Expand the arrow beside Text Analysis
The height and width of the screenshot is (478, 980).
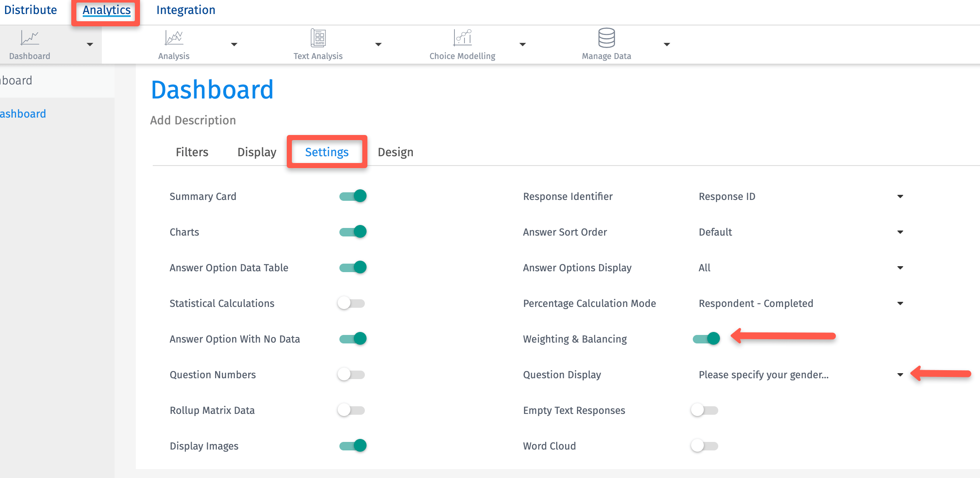[378, 45]
